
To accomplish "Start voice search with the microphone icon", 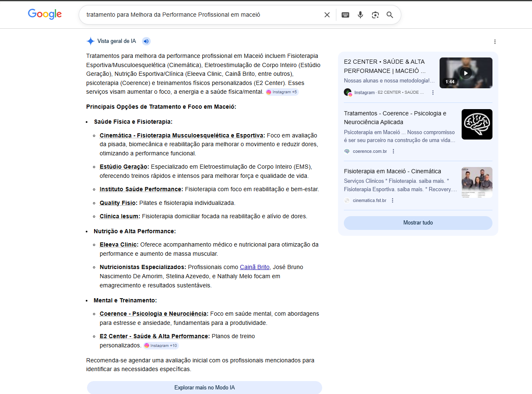I will point(360,15).
